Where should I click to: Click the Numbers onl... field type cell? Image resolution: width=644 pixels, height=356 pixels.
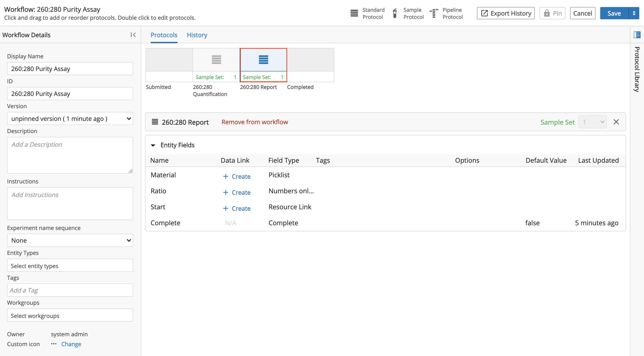tap(291, 191)
